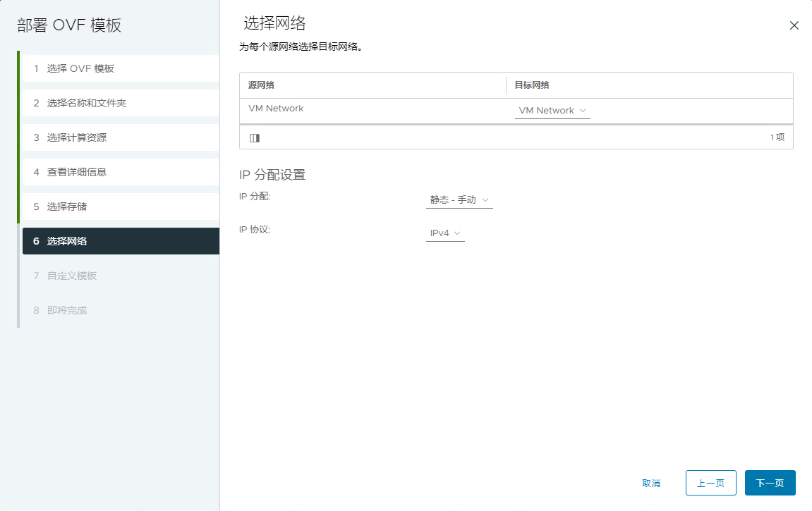Open the IP 分配 静态 - 手动 dropdown

(x=459, y=199)
